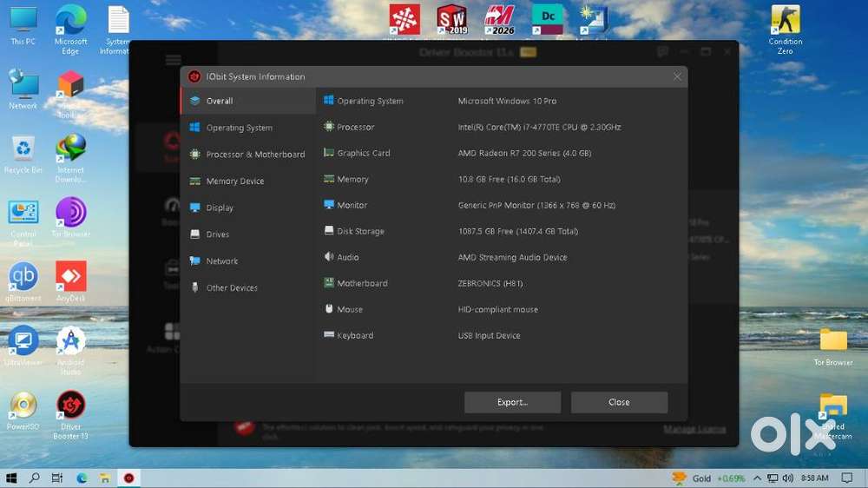Open Control Panel desktop icon
This screenshot has height=488, width=868.
point(23,222)
